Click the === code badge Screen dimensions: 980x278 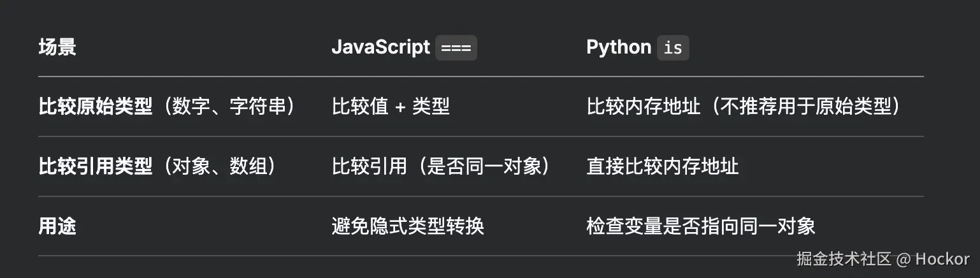pos(456,48)
